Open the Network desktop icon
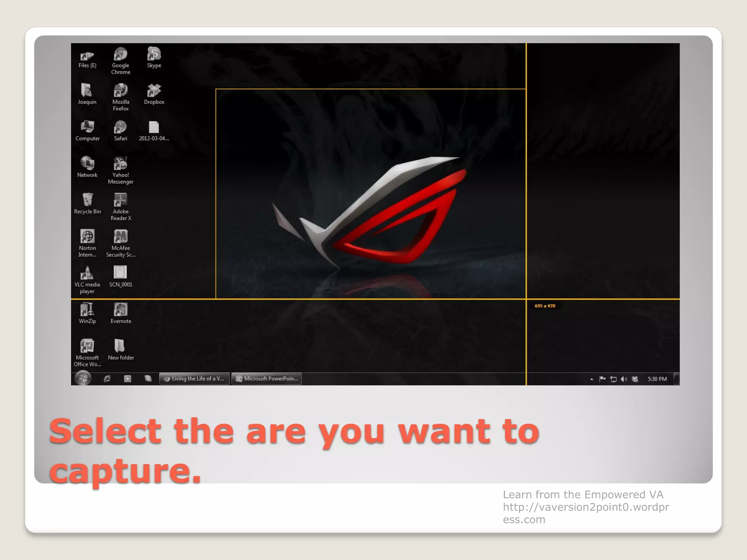The width and height of the screenshot is (747, 560). click(87, 167)
